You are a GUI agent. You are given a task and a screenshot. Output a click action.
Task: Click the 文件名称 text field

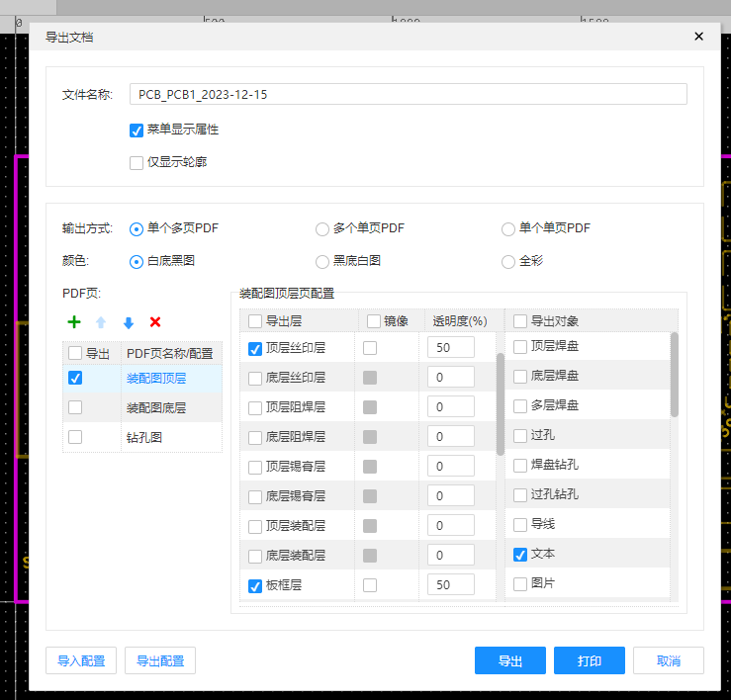[x=408, y=95]
